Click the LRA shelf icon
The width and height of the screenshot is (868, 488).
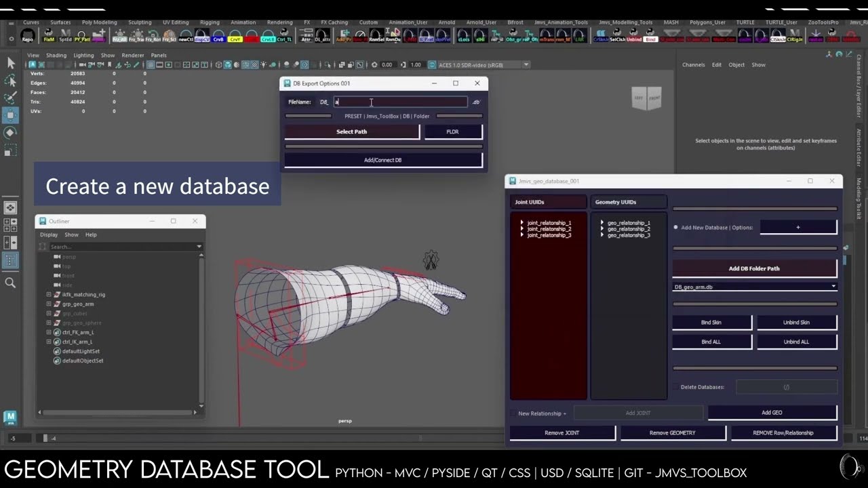click(580, 35)
